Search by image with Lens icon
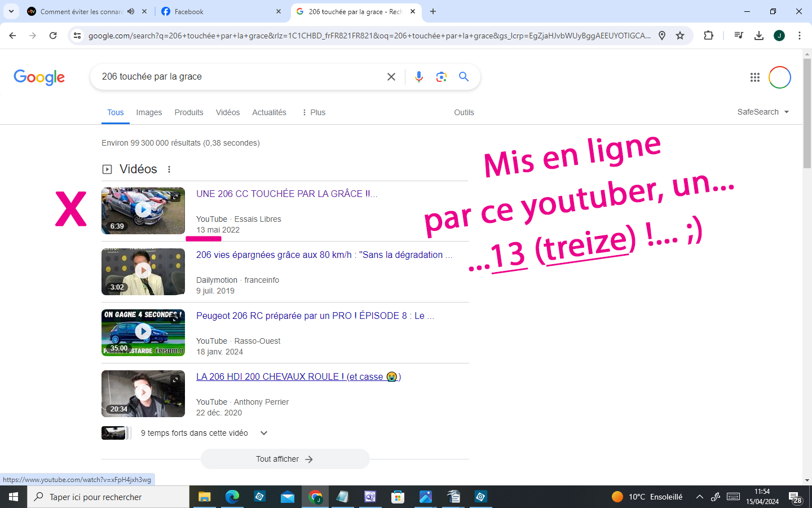This screenshot has width=812, height=508. (442, 77)
